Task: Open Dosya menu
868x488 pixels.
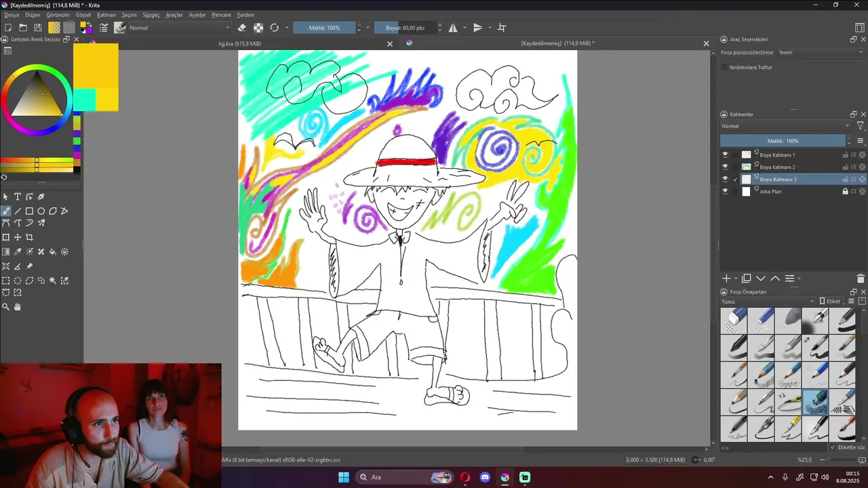Action: 12,15
